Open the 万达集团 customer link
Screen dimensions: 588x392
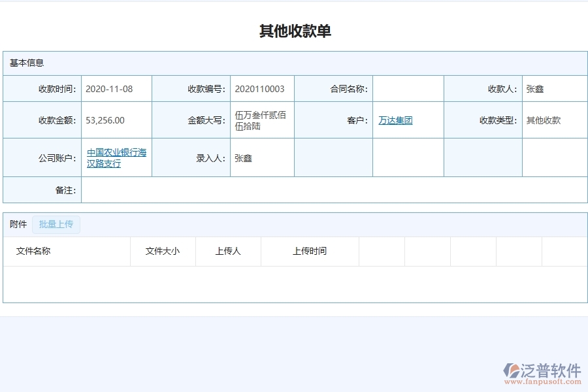pyautogui.click(x=396, y=120)
